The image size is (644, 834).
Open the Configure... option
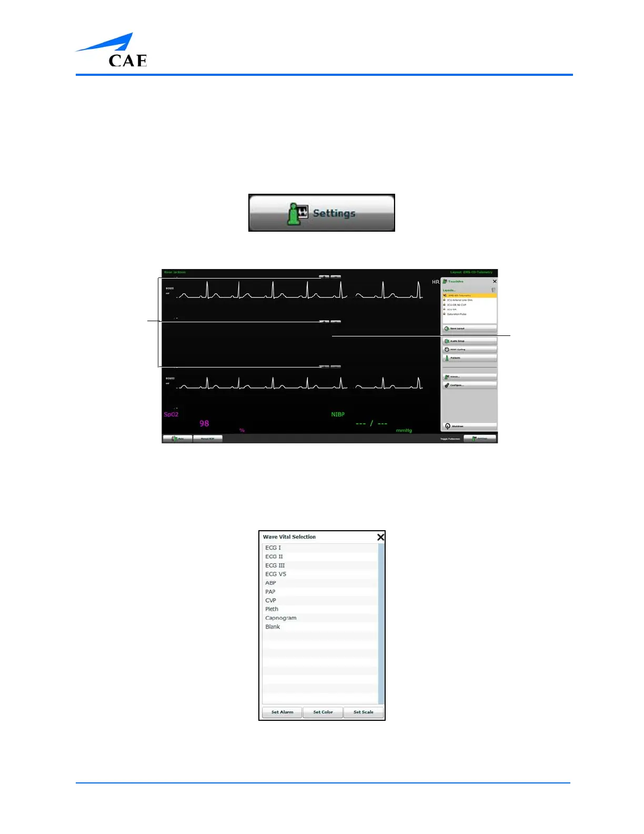click(469, 385)
